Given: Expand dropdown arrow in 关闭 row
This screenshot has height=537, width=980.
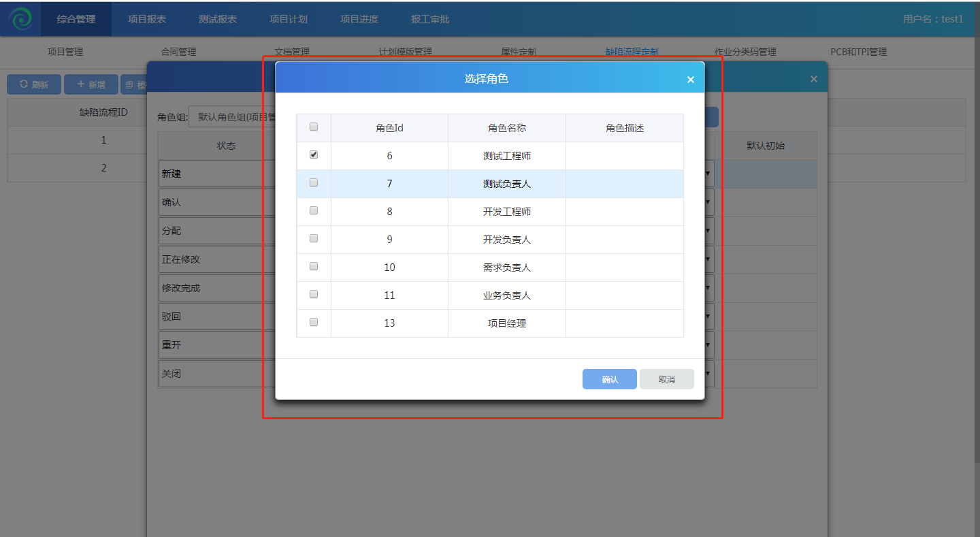Looking at the screenshot, I should (x=708, y=374).
